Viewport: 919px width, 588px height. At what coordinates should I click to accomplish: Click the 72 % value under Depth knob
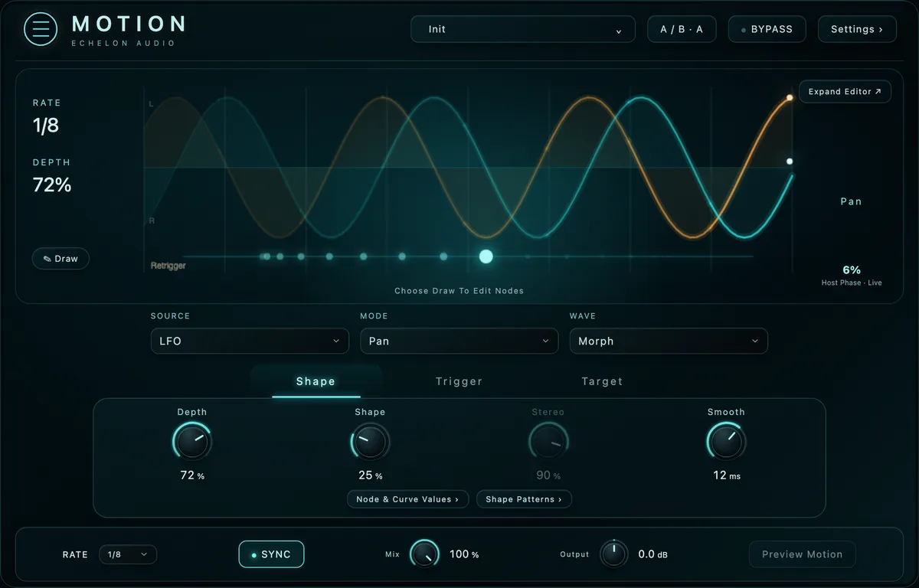(x=192, y=475)
